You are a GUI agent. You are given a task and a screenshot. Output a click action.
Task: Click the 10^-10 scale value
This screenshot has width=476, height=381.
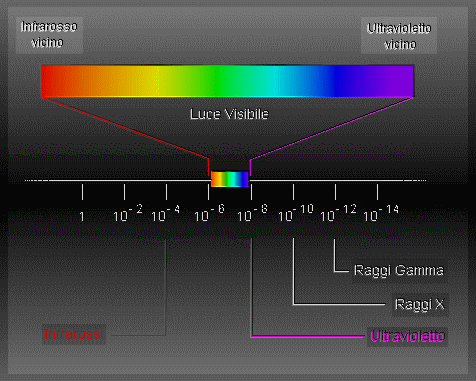tap(296, 213)
